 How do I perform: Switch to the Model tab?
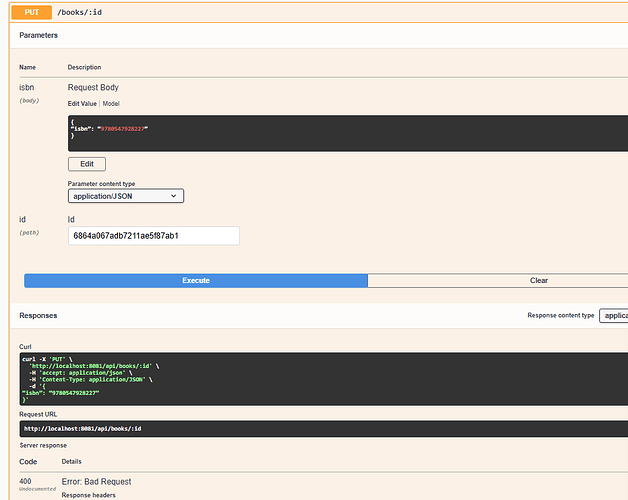(111, 103)
